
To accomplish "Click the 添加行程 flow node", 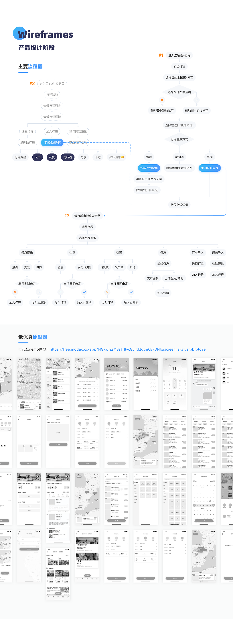I will click(x=179, y=66).
